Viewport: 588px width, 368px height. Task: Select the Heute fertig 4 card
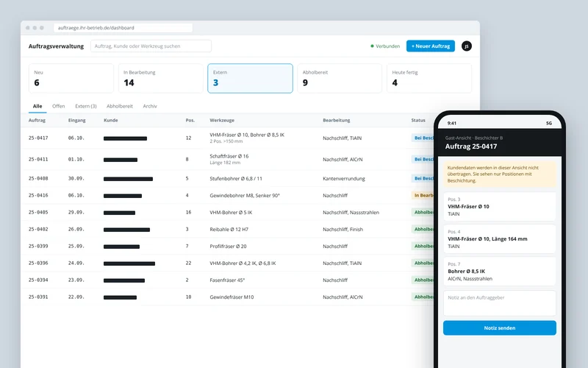(x=429, y=78)
